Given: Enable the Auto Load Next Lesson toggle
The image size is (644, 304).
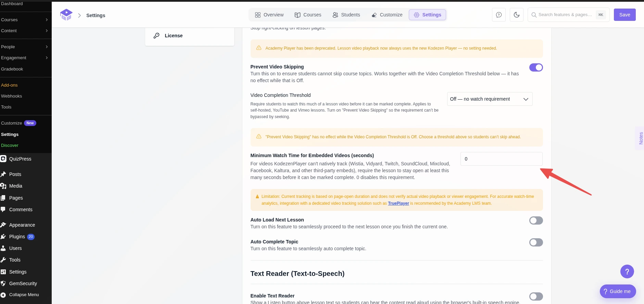Looking at the screenshot, I should coord(536,220).
